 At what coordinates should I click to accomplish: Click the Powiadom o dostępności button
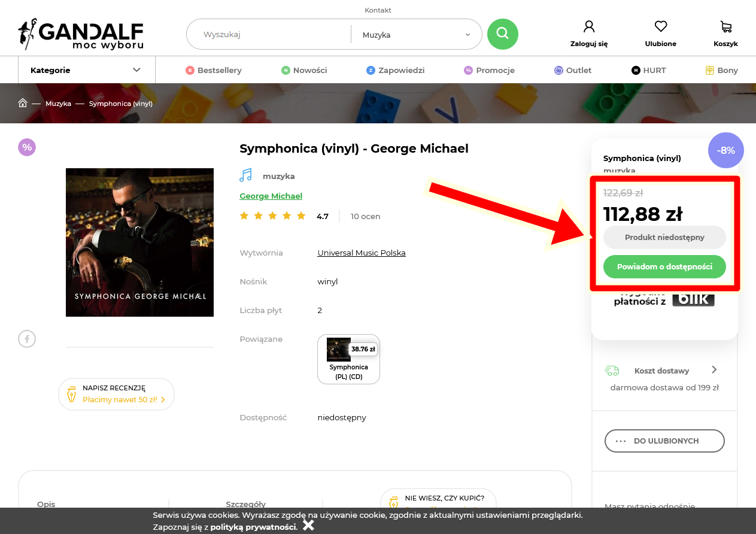664,267
